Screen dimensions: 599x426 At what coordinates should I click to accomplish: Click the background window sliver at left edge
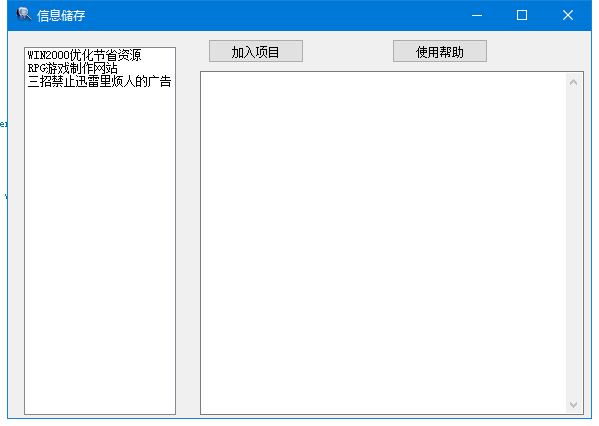click(3, 160)
